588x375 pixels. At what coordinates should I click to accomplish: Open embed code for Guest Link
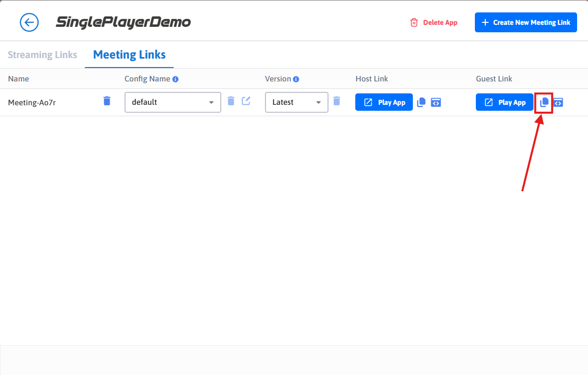click(x=558, y=102)
